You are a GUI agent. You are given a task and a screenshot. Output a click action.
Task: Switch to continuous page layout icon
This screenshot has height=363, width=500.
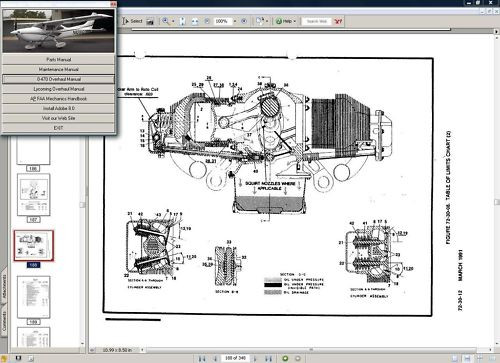(467, 359)
